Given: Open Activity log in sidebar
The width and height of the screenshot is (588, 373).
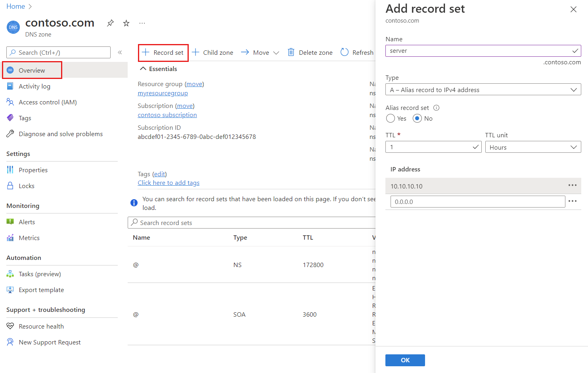Looking at the screenshot, I should (34, 87).
